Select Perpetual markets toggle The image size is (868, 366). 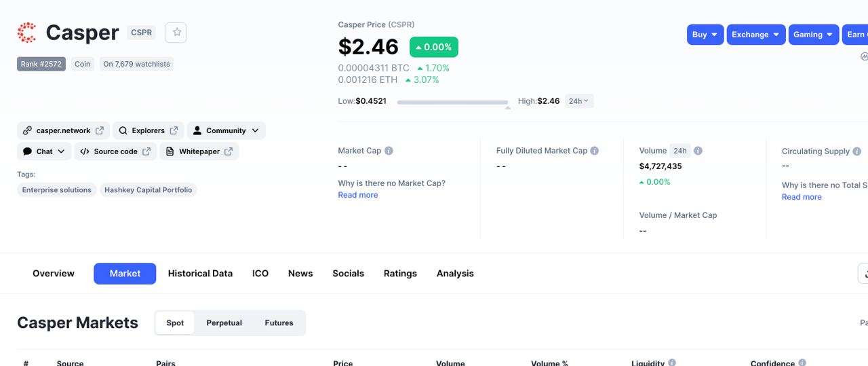point(224,323)
